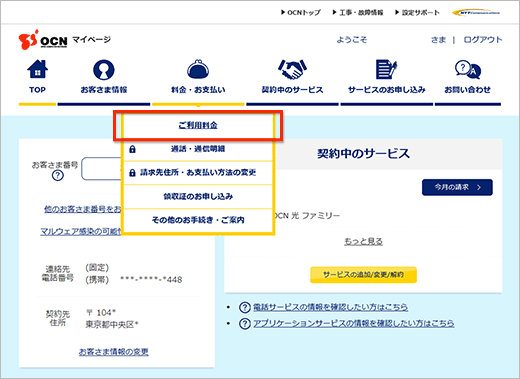The height and width of the screenshot is (379, 520).
Task: Click the 他のお客さま番号 link
Action: pyautogui.click(x=83, y=209)
